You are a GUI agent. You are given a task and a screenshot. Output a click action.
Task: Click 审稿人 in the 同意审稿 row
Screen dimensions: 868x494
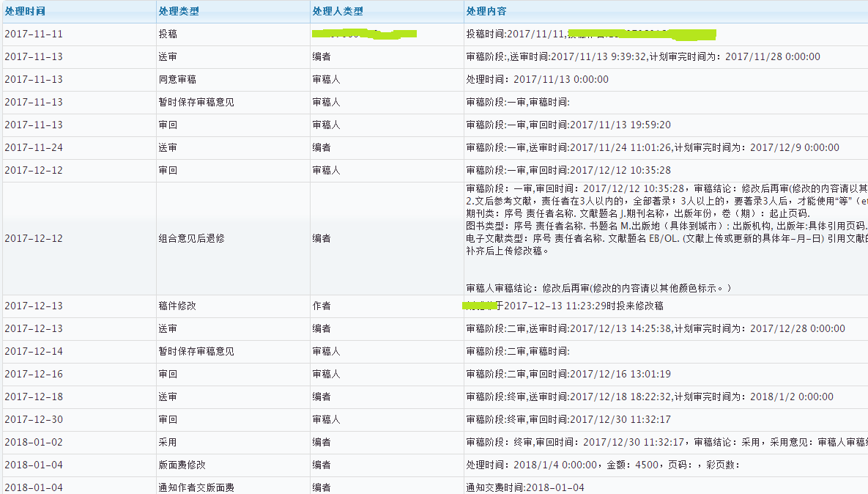326,79
